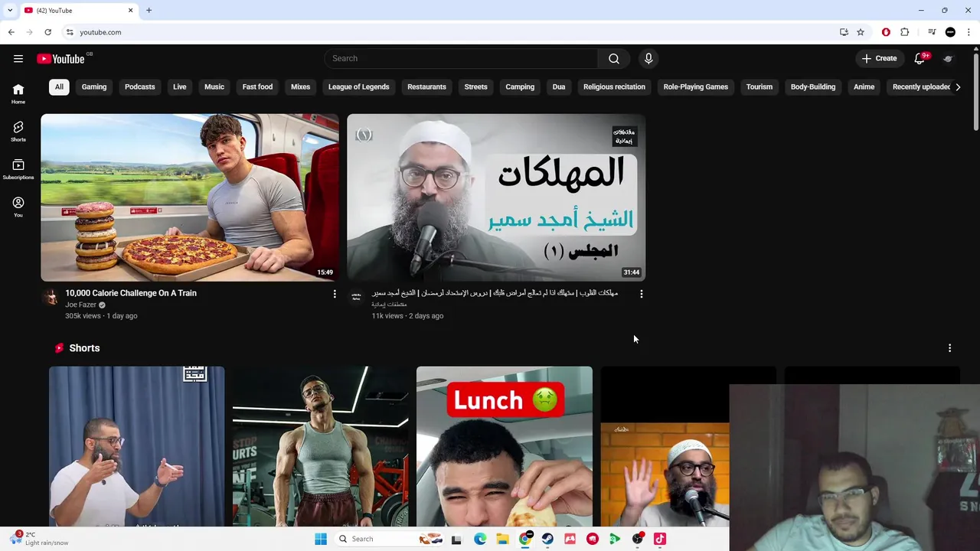The height and width of the screenshot is (551, 980).
Task: Select the Body-Building chip
Action: click(x=813, y=87)
